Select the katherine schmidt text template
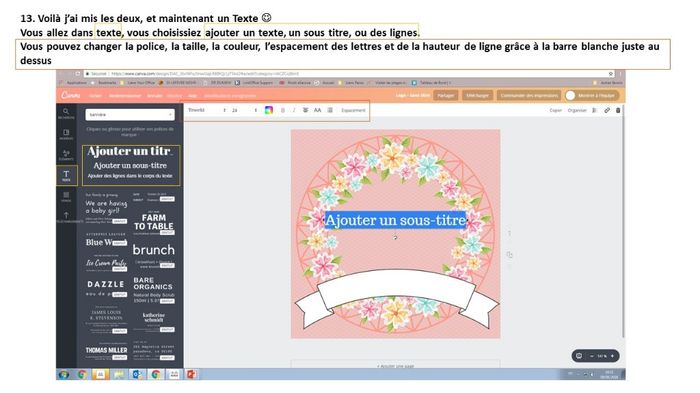The image size is (700, 393). (154, 321)
